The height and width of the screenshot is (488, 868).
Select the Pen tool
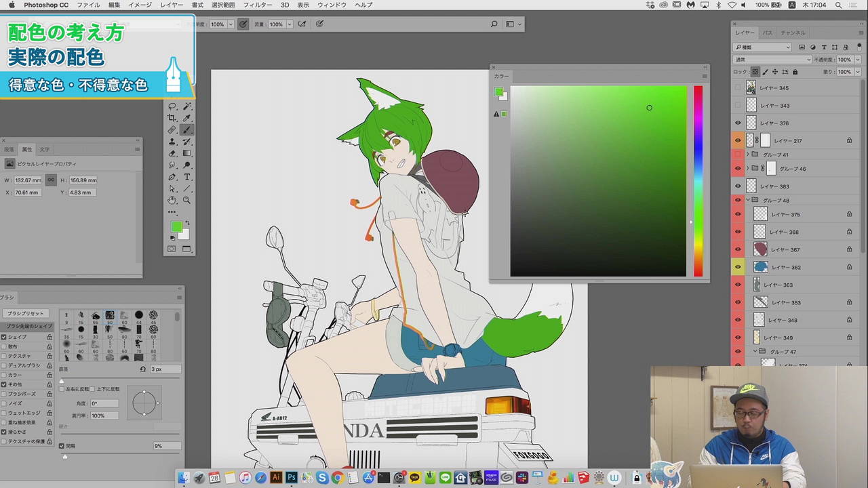click(x=172, y=177)
